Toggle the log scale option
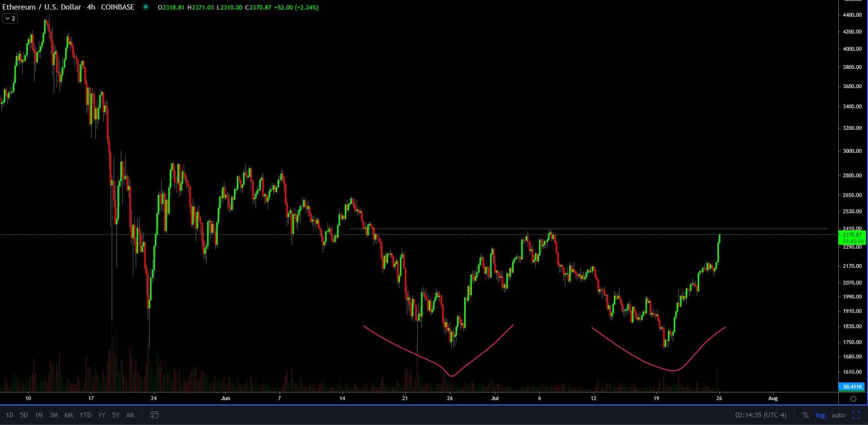This screenshot has height=425, width=868. click(x=821, y=415)
